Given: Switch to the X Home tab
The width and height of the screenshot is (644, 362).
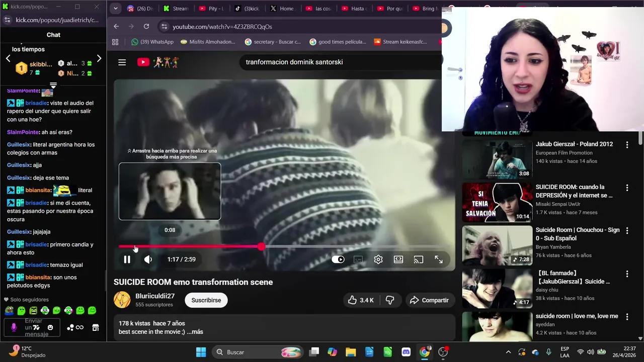Looking at the screenshot, I should pyautogui.click(x=284, y=9).
